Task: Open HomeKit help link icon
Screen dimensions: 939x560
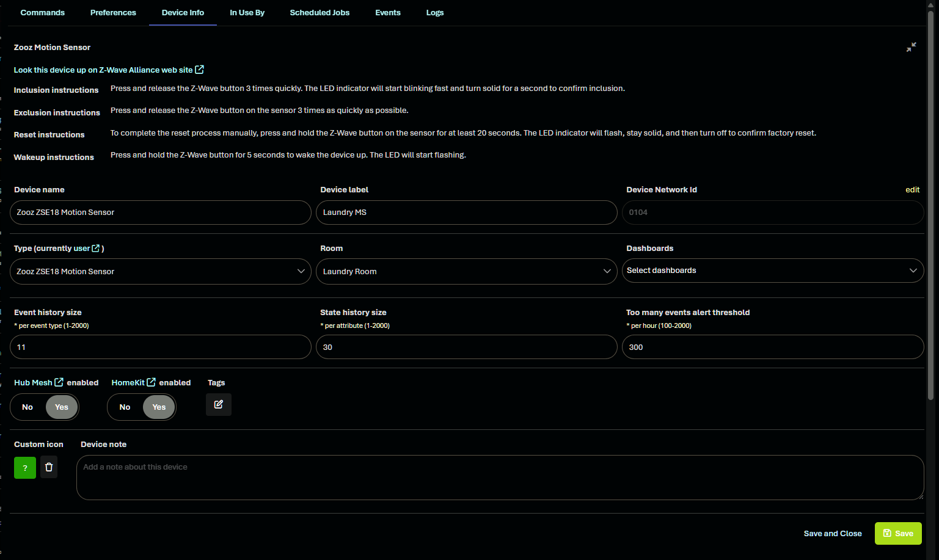Action: [151, 382]
